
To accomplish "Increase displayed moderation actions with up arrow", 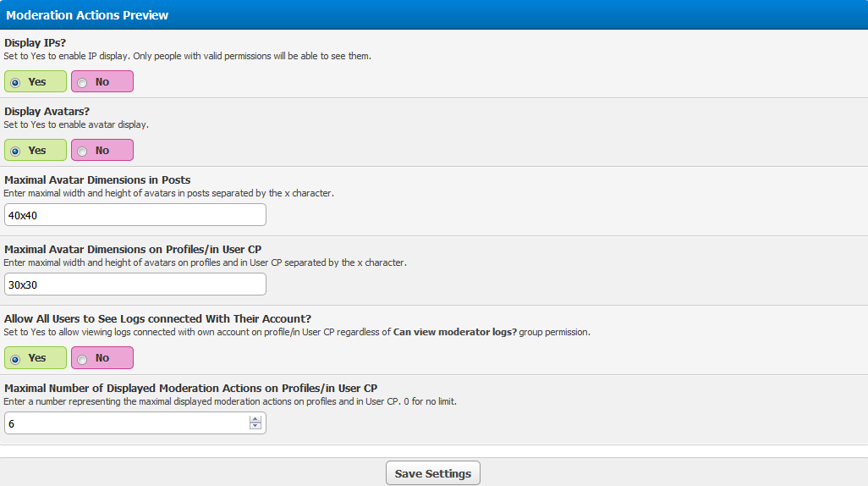I will [255, 419].
